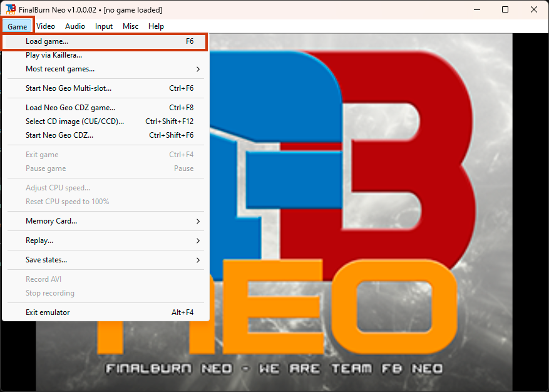The width and height of the screenshot is (549, 392).
Task: Open the Help menu
Action: pos(156,26)
